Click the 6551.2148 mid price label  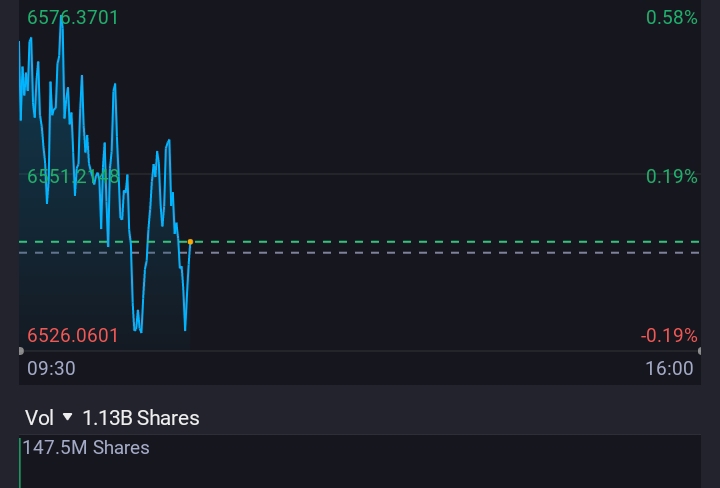(x=73, y=176)
